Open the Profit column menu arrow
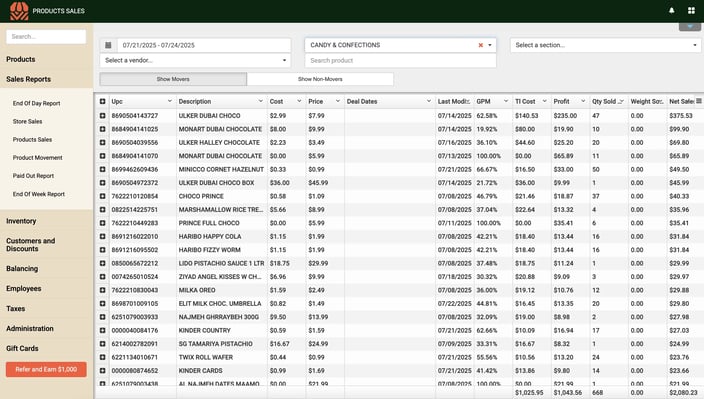This screenshot has height=399, width=704. tap(583, 101)
